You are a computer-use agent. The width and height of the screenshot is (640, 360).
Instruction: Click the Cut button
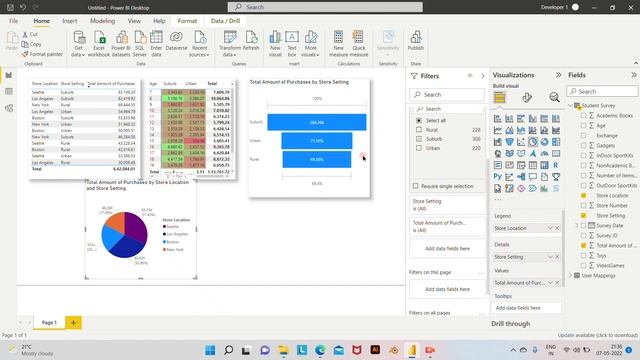point(31,34)
